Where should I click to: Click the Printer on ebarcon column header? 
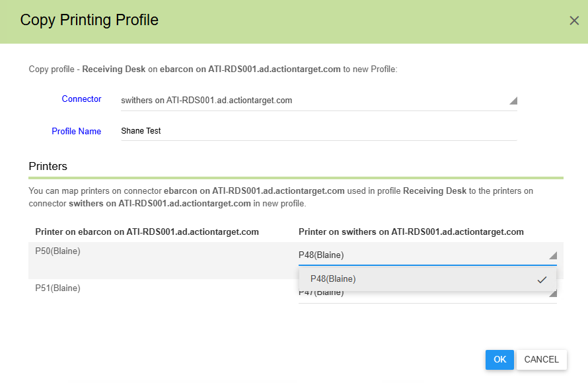(147, 232)
